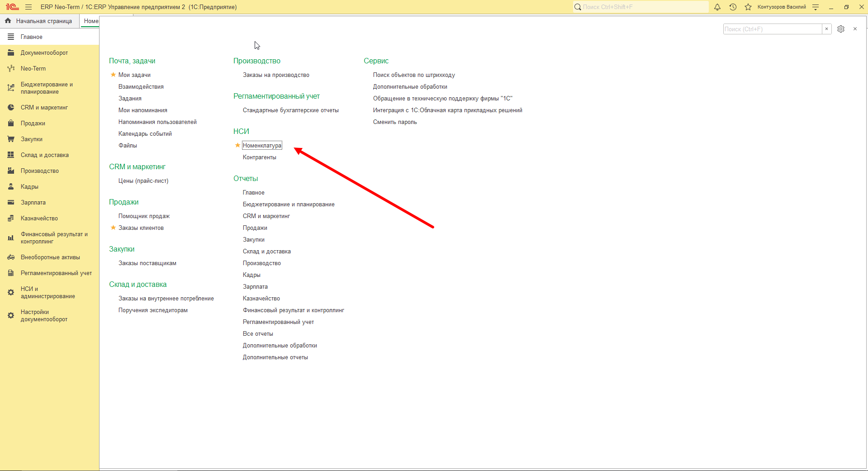The image size is (868, 471).
Task: Open the hamburger main menu icon
Action: (28, 7)
